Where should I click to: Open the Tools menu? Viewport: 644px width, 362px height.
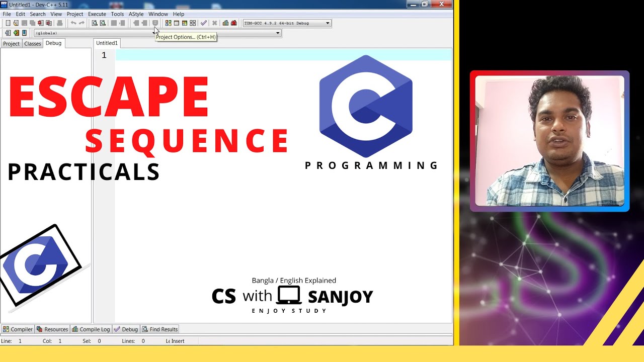tap(117, 14)
